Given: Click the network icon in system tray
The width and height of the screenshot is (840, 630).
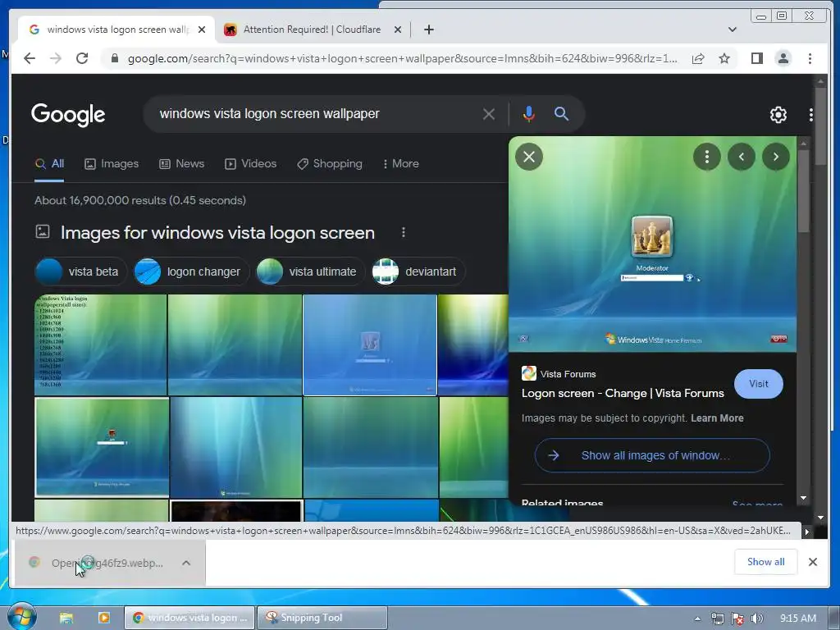Looking at the screenshot, I should pos(717,619).
